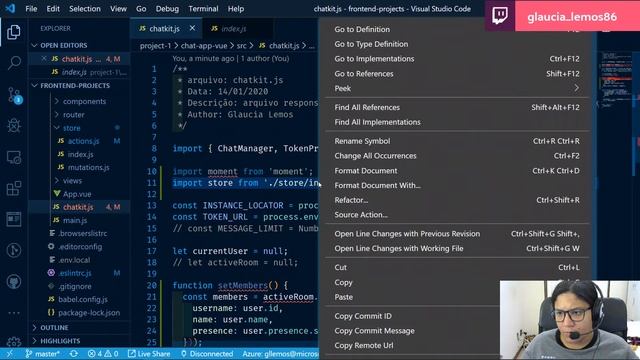Open babel.config.js file
This screenshot has width=640, height=360.
point(82,299)
